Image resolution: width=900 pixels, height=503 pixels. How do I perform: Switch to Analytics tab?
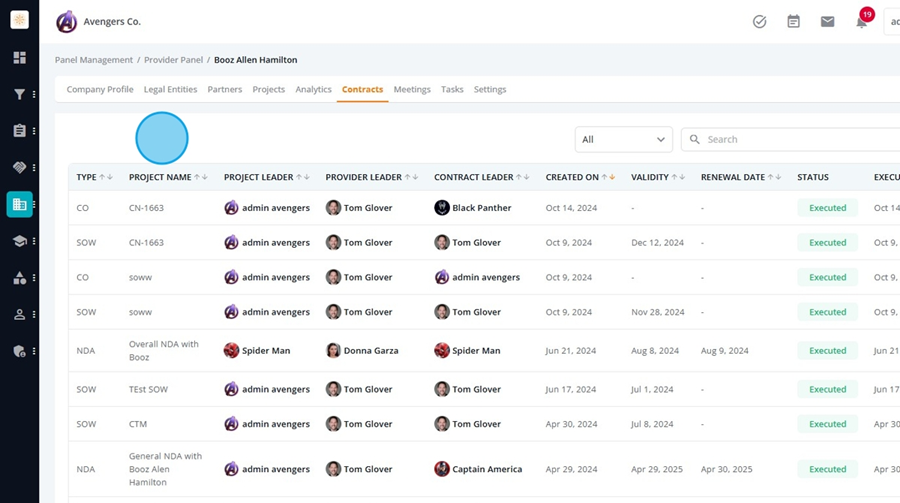313,90
